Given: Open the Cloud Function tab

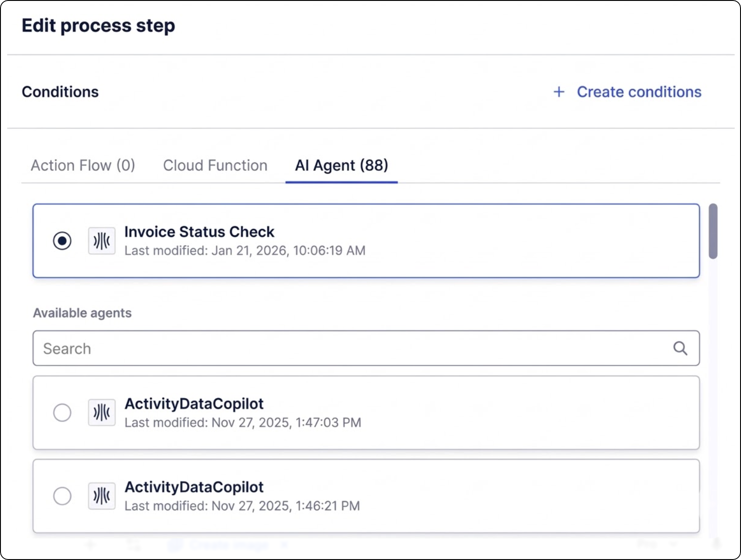Looking at the screenshot, I should click(215, 165).
